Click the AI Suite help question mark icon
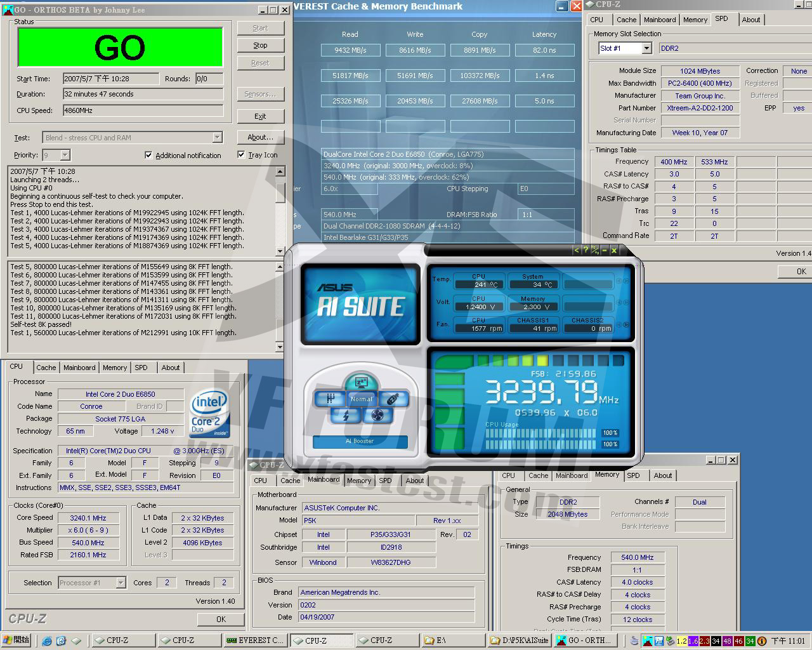This screenshot has height=650, width=812. (x=586, y=250)
